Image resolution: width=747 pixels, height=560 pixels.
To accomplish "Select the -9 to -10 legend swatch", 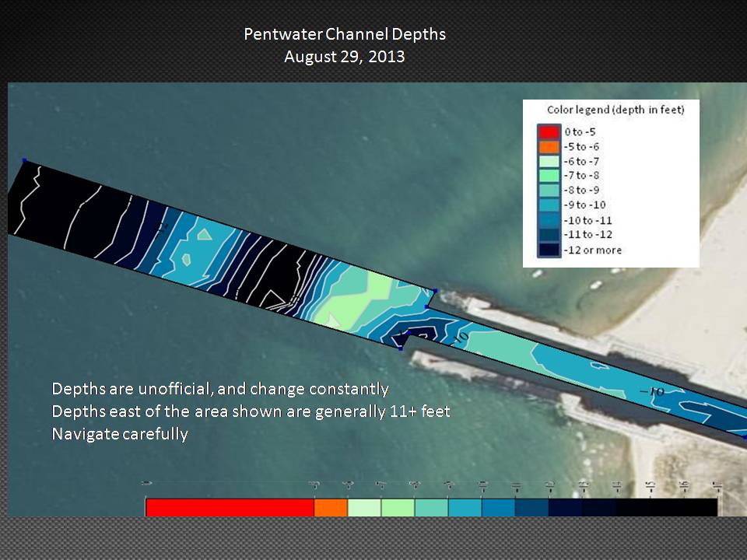I will (549, 205).
